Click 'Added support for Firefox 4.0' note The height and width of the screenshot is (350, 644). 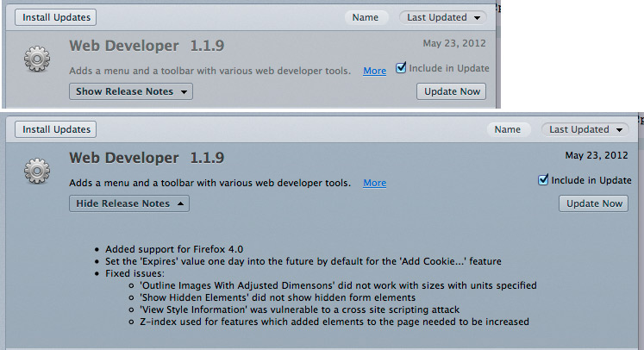pyautogui.click(x=174, y=249)
